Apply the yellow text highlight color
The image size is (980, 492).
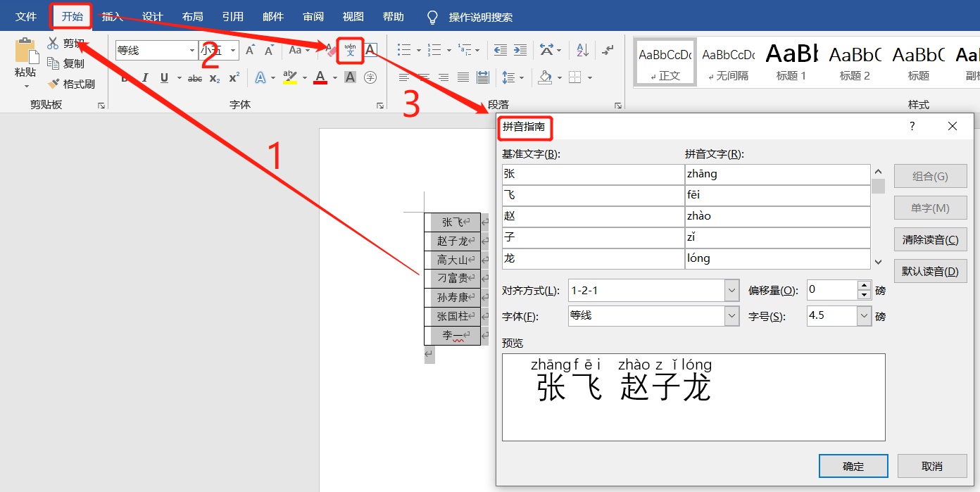pos(289,77)
